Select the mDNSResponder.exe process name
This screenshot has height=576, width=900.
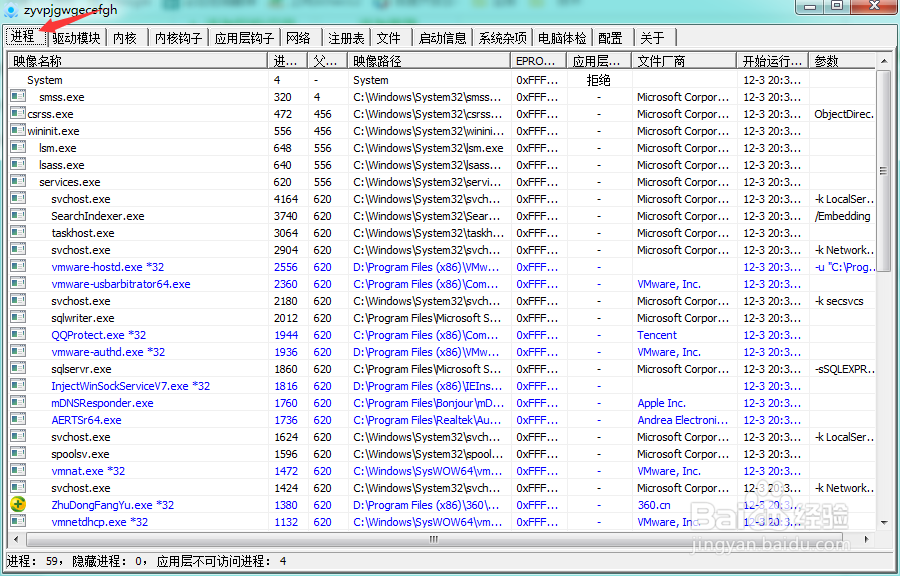pyautogui.click(x=102, y=403)
